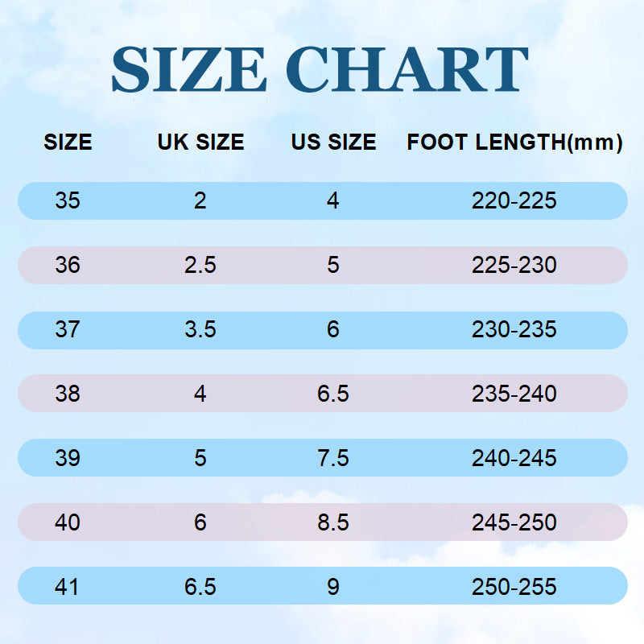644x644 pixels.
Task: Click the US SIZE column header
Action: tap(333, 143)
